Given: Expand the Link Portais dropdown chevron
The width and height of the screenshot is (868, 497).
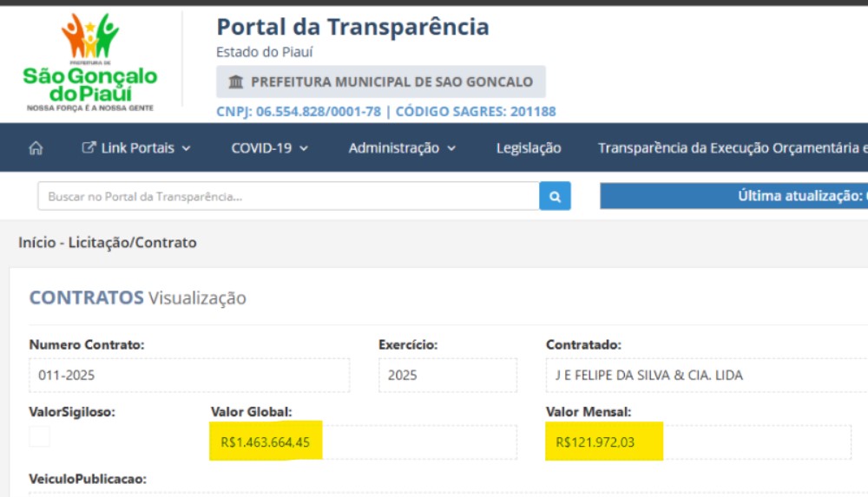Looking at the screenshot, I should (x=186, y=148).
